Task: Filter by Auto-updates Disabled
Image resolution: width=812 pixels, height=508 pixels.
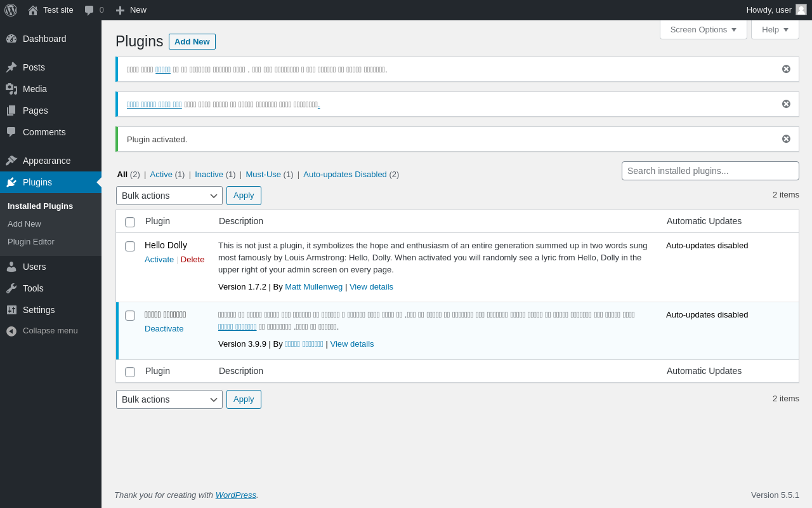Action: pos(345,174)
